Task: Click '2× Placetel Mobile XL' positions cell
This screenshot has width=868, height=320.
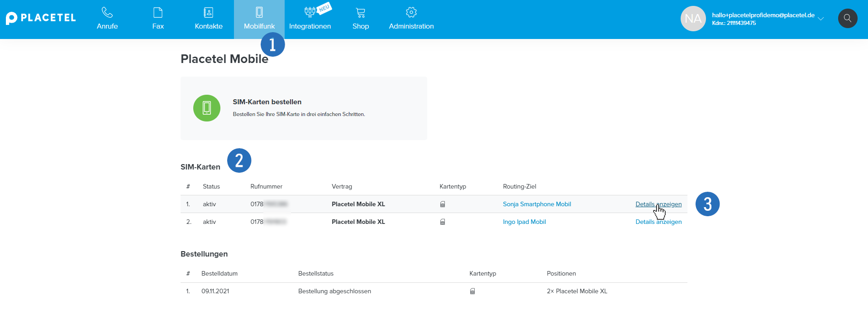Action: tap(577, 291)
